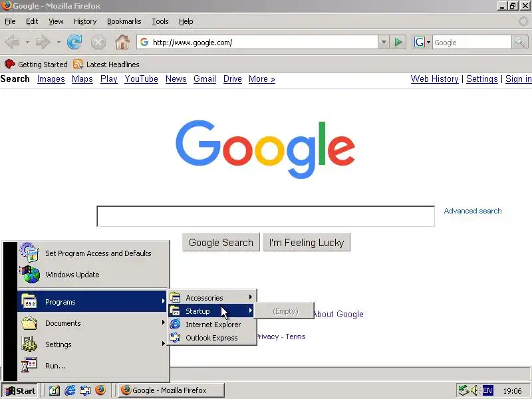Open the search engine selector dropdown
532x399 pixels.
click(x=428, y=43)
